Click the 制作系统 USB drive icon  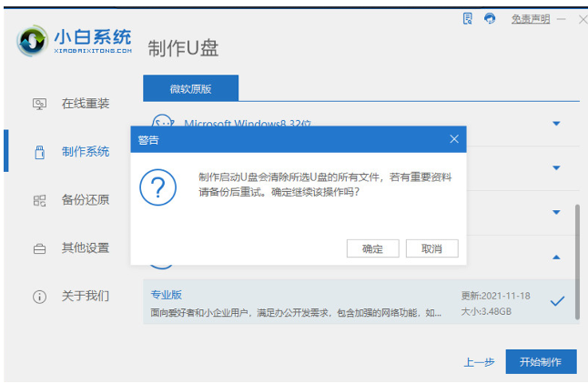click(39, 152)
